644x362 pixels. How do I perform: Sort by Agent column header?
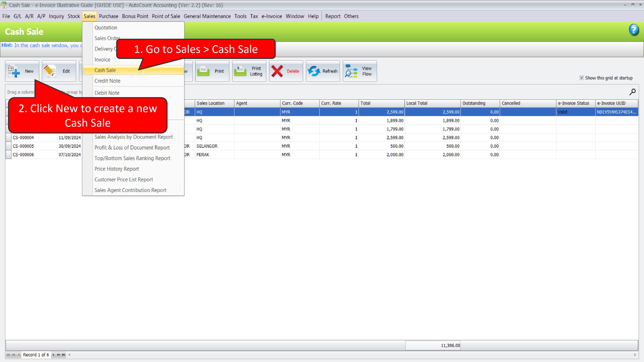257,103
